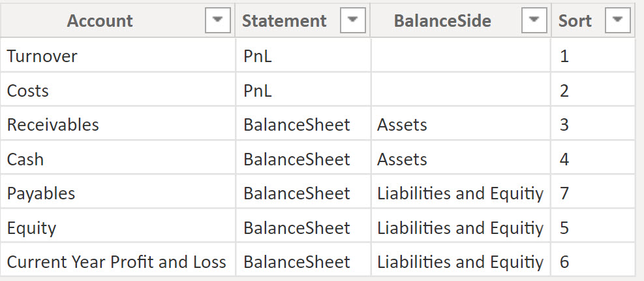644x281 pixels.
Task: Open the Account column filter dropdown
Action: click(218, 20)
